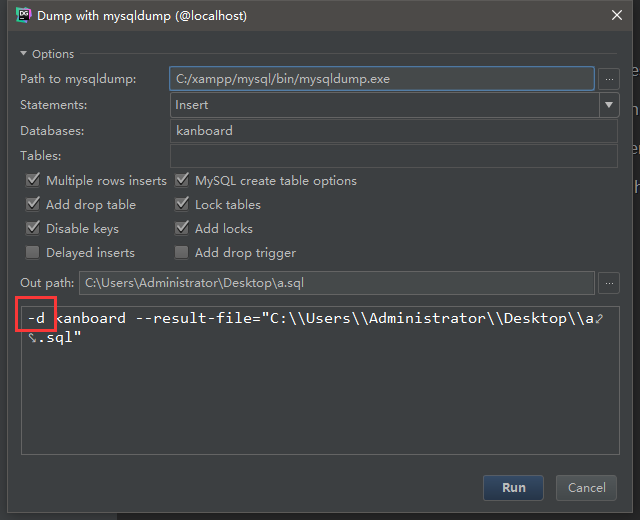Uncheck Lock tables checkbox
This screenshot has height=520, width=640.
point(182,205)
